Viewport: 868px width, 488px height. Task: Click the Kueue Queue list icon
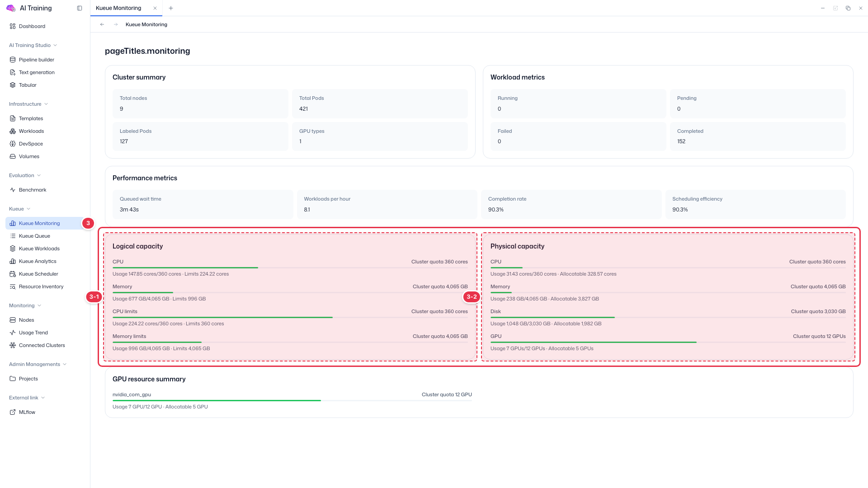tap(13, 236)
